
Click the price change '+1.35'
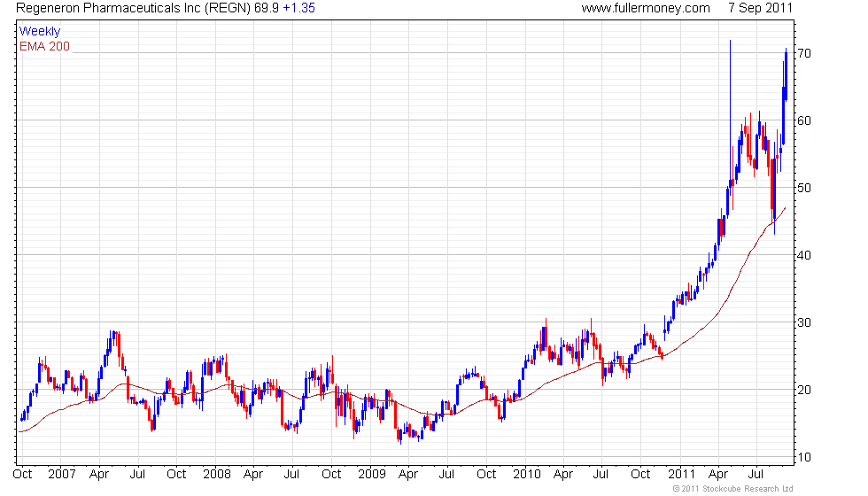299,8
